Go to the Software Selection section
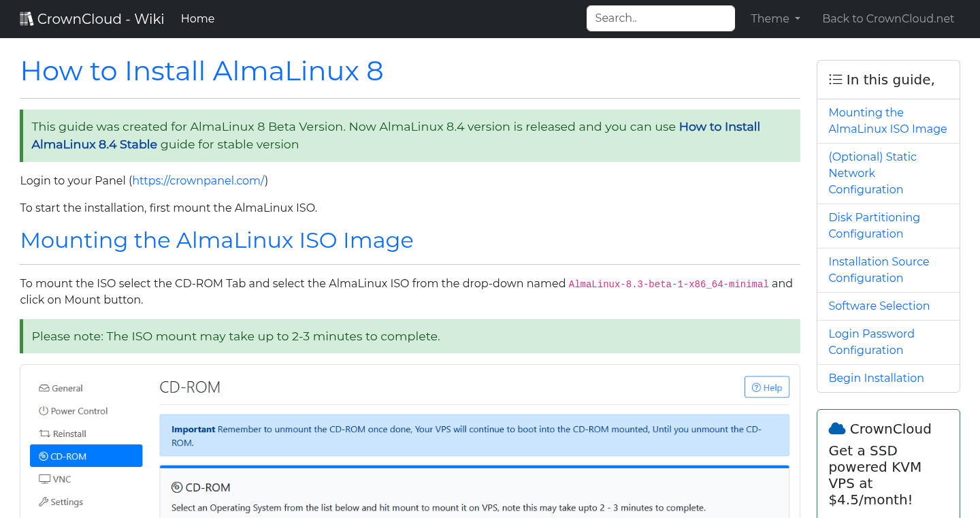The image size is (980, 518). tap(879, 306)
